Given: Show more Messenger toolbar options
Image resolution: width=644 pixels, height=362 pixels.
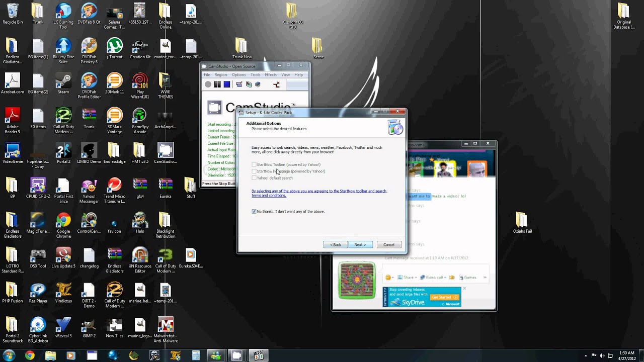Looking at the screenshot, I should [x=485, y=277].
